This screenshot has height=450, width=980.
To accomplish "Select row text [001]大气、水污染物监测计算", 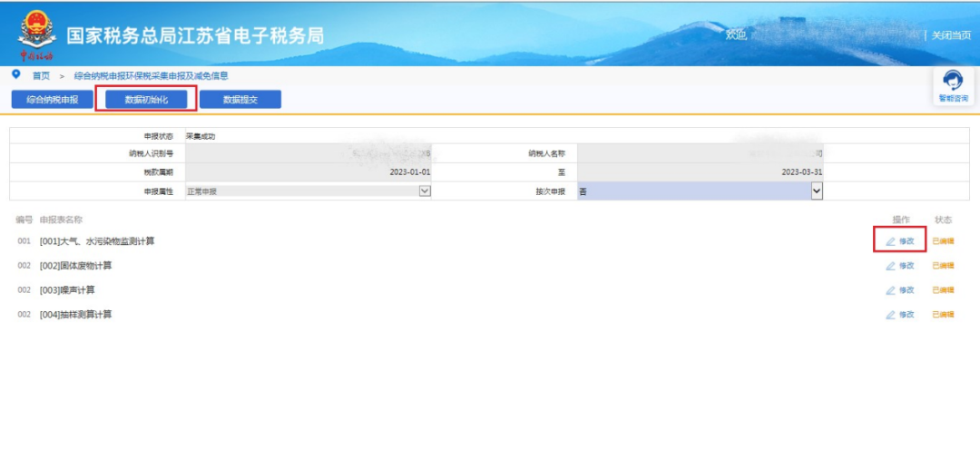I will point(97,241).
